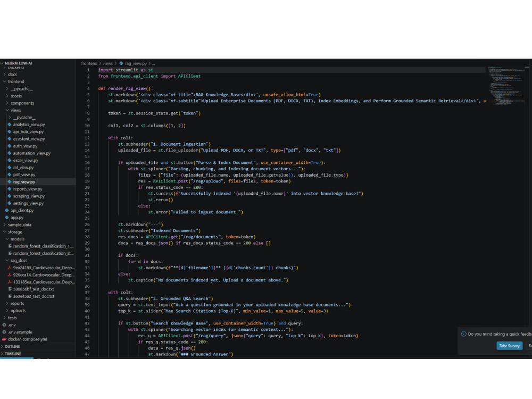532x399 pixels.
Task: Expand the TIMELINE section
Action: [2, 354]
